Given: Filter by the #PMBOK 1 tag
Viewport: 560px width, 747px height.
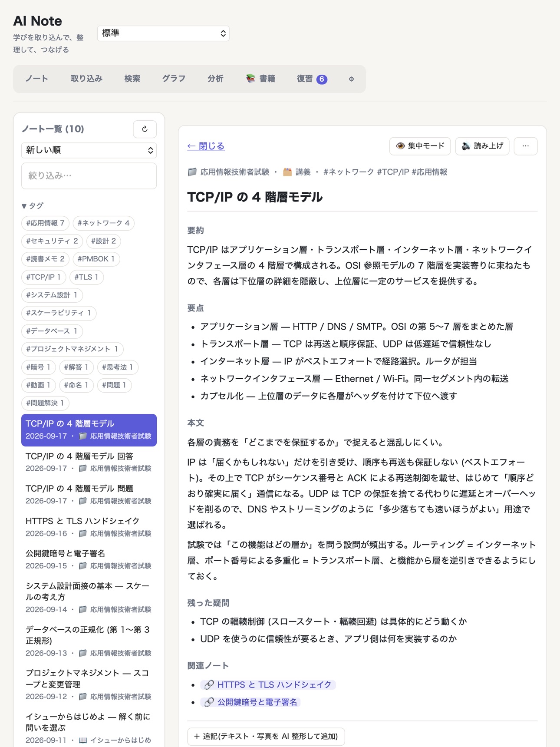Looking at the screenshot, I should click(96, 259).
